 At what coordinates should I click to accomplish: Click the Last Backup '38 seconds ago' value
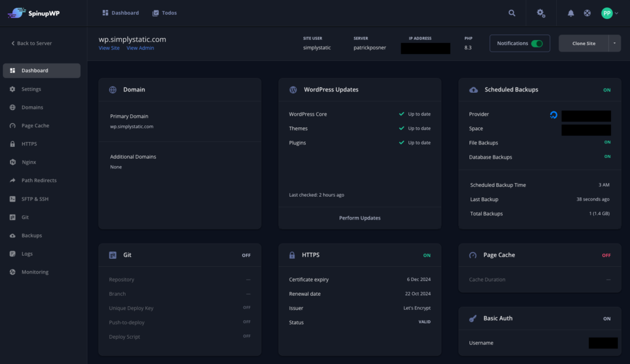click(x=592, y=199)
